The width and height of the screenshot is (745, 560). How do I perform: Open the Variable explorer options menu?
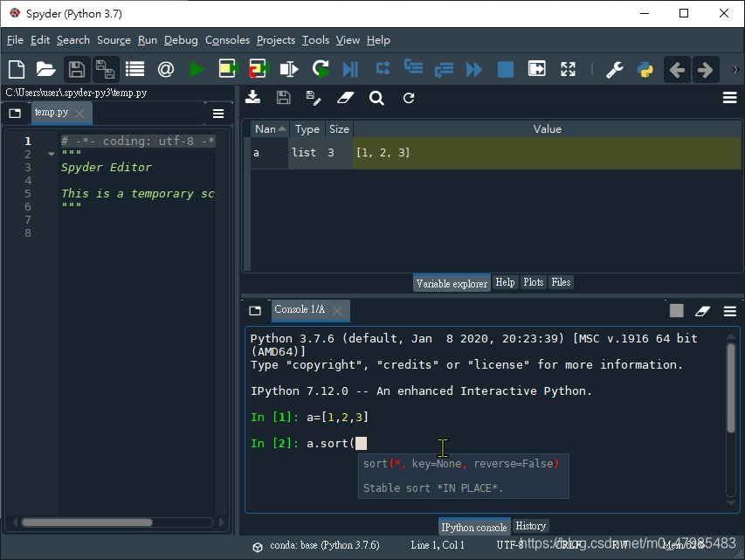(x=729, y=98)
